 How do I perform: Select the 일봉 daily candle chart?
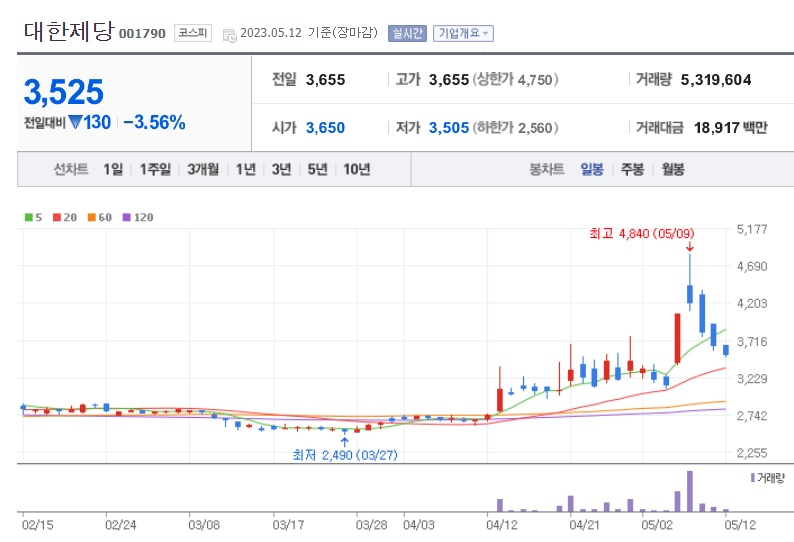(x=591, y=169)
